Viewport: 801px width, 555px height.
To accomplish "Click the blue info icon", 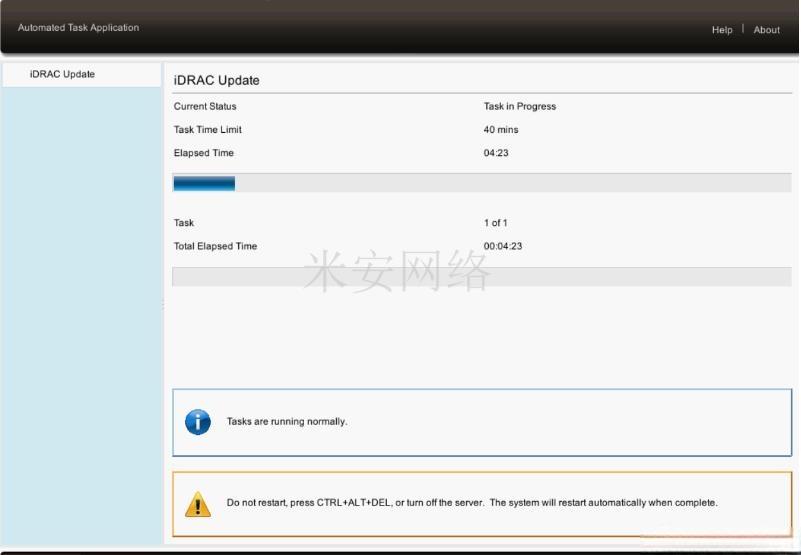I will click(x=198, y=422).
